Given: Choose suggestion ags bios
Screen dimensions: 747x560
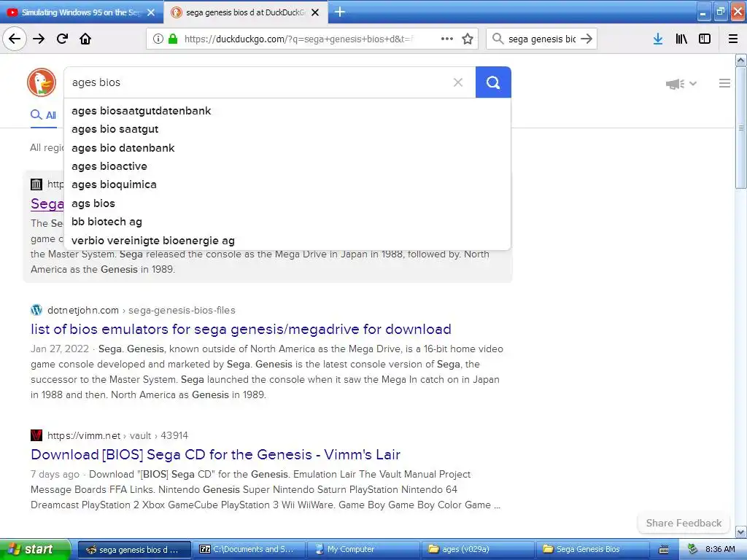Looking at the screenshot, I should (287, 203).
